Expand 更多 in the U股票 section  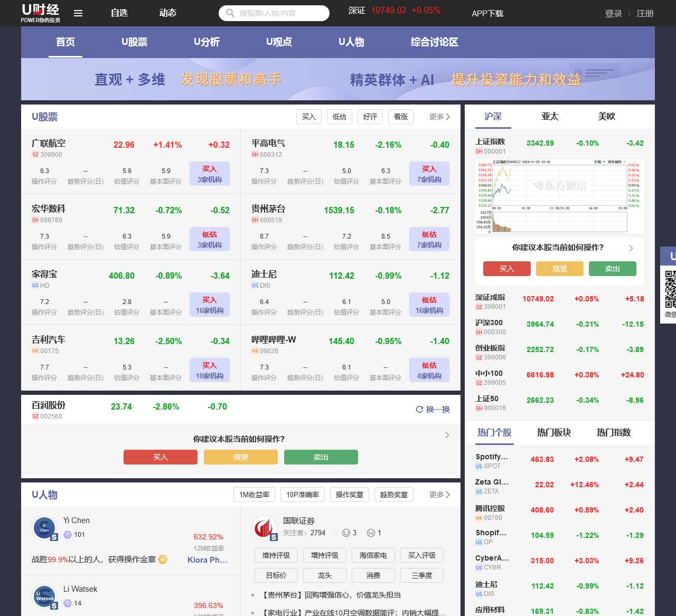(x=439, y=117)
